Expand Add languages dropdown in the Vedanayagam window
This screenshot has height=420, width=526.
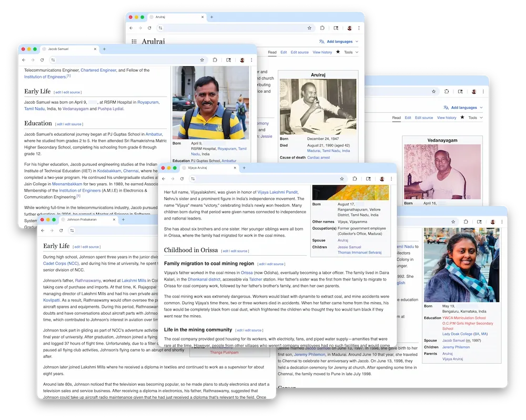coord(463,108)
